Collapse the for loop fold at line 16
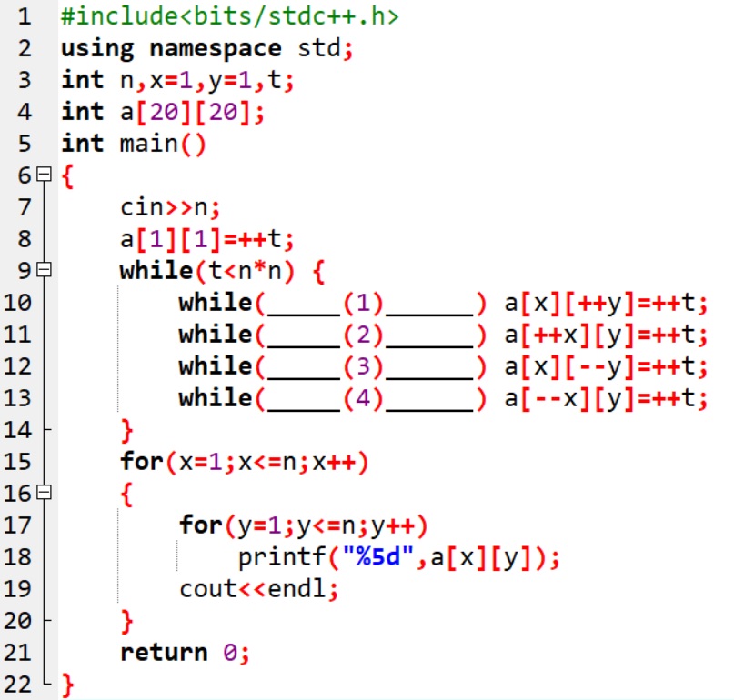Image resolution: width=734 pixels, height=700 pixels. point(44,492)
